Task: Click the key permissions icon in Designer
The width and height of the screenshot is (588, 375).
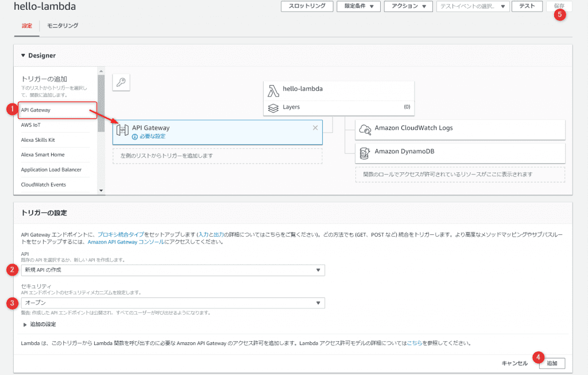Action: click(121, 83)
